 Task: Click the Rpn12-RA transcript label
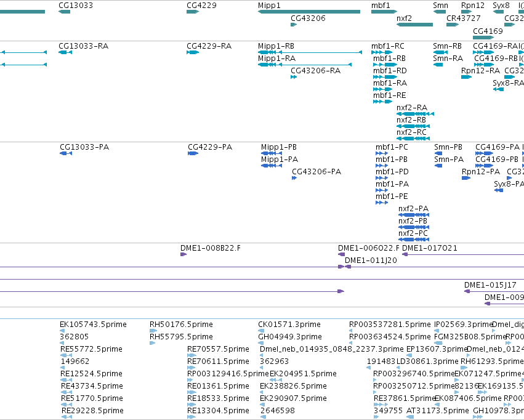point(480,70)
